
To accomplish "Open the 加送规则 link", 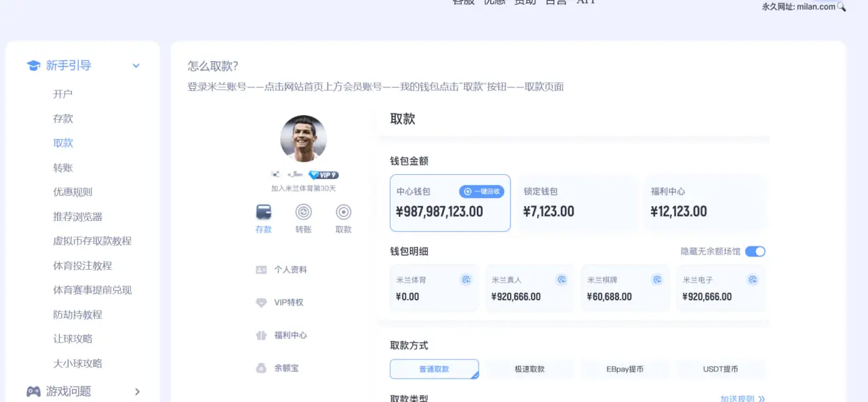I will click(743, 399).
